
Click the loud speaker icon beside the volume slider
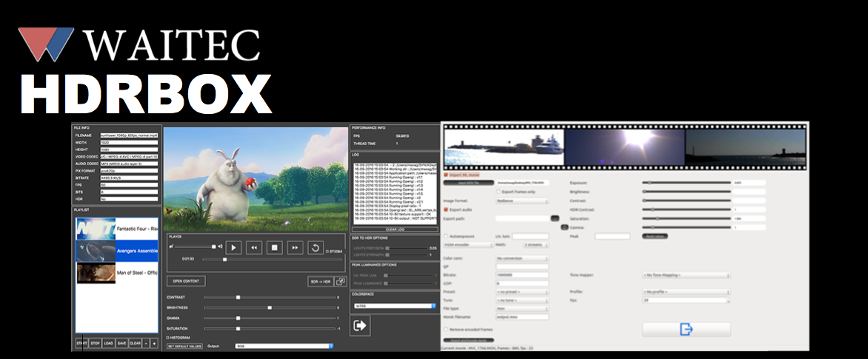220,246
